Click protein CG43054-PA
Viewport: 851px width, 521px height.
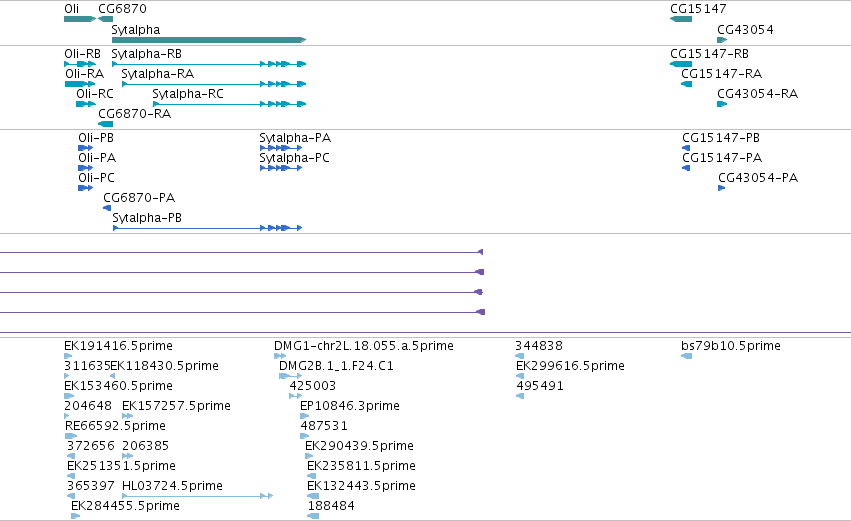(722, 188)
